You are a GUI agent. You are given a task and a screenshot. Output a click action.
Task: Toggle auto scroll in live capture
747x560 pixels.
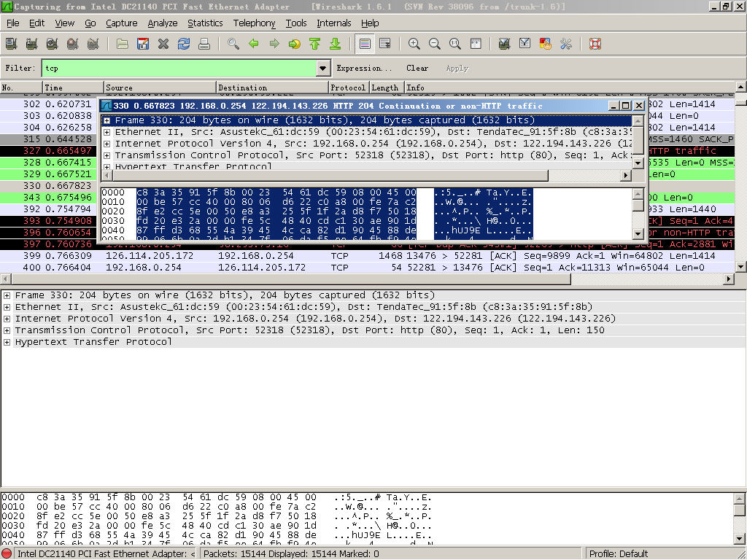pos(385,44)
